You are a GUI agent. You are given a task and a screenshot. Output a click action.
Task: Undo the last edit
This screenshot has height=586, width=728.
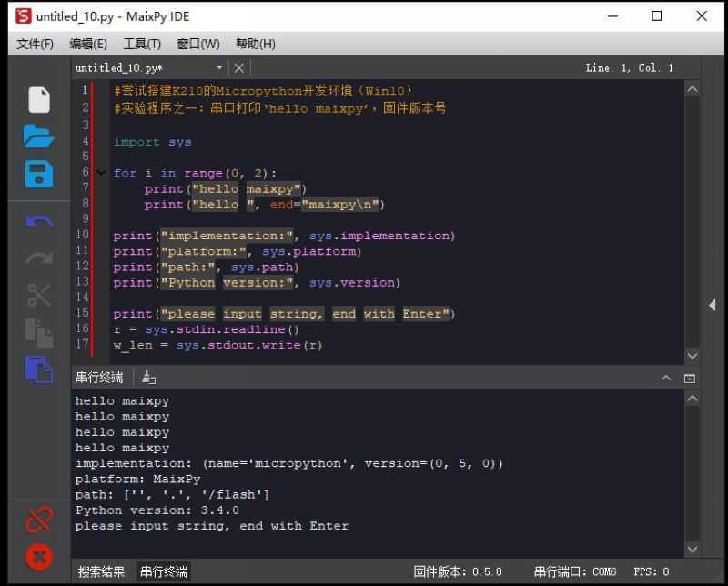39,221
